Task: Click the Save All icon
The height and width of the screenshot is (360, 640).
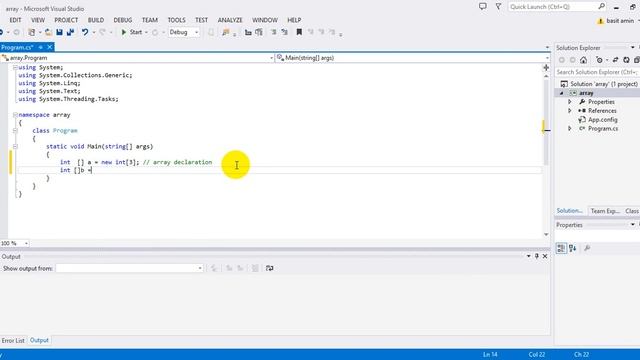Action: (70, 32)
